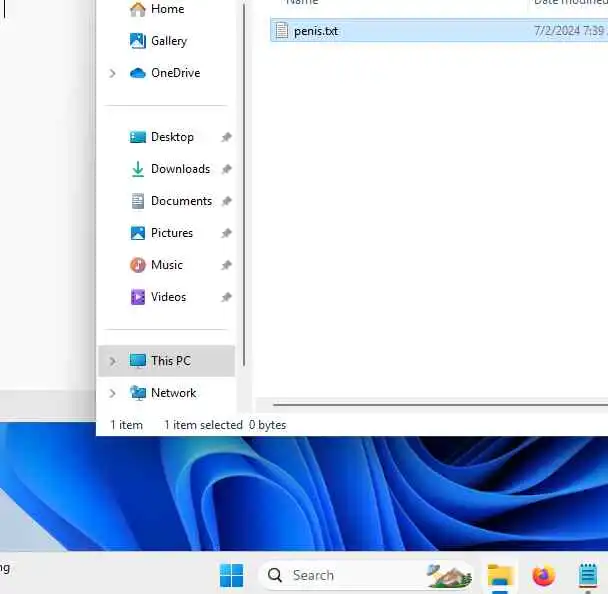Expand the OneDrive tree node

112,73
